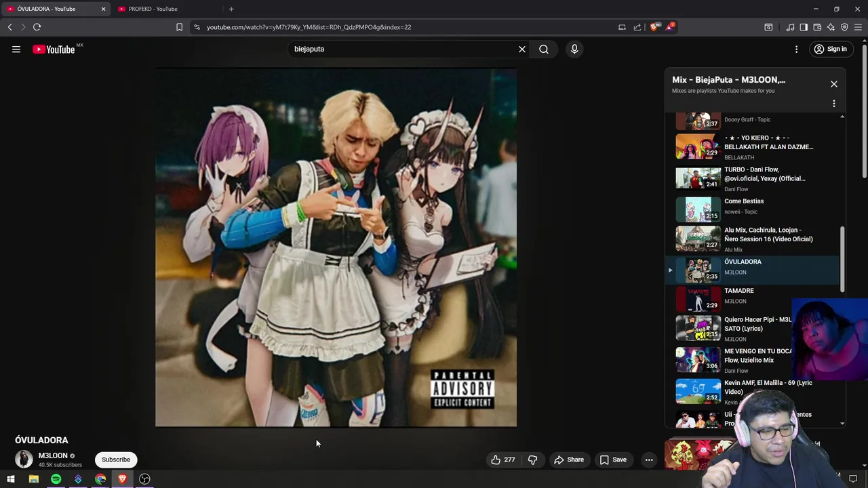Open the Windows Start menu
This screenshot has height=488, width=868.
tap(11, 479)
